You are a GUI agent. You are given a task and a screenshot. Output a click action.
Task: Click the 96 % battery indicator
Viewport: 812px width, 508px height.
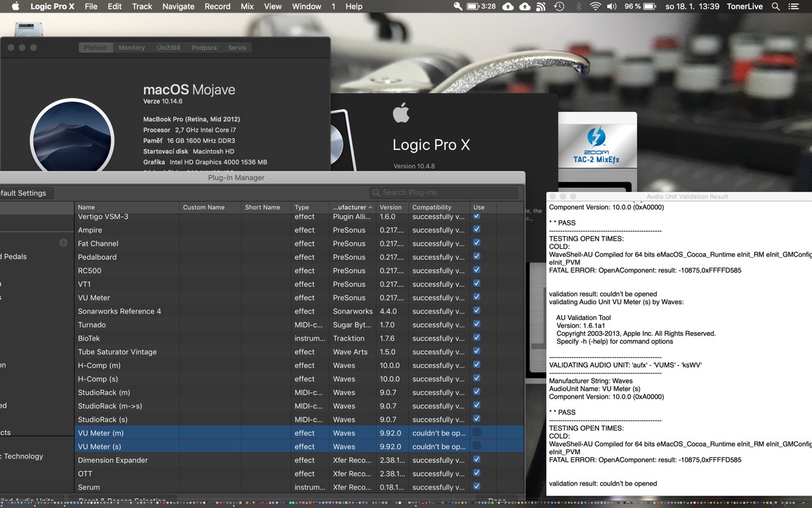640,6
